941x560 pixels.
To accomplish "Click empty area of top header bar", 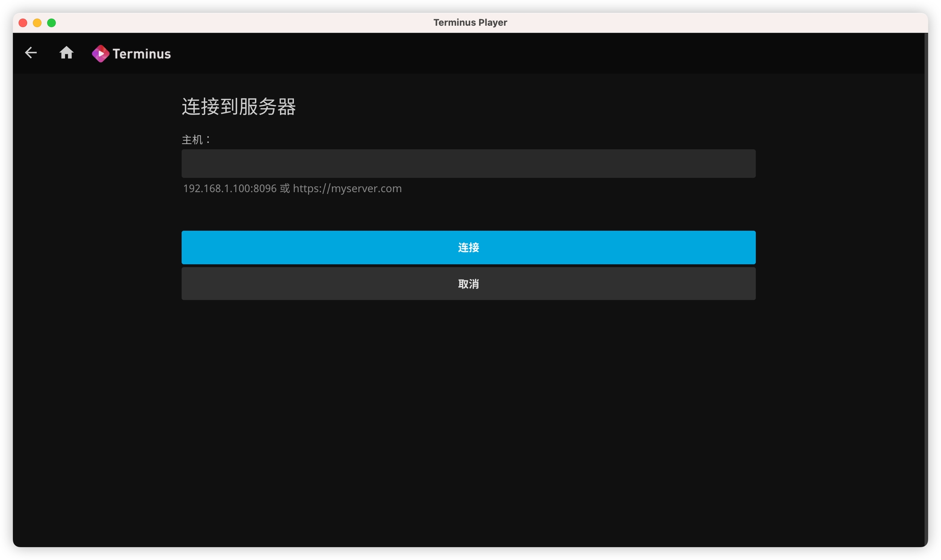I will pyautogui.click(x=531, y=53).
